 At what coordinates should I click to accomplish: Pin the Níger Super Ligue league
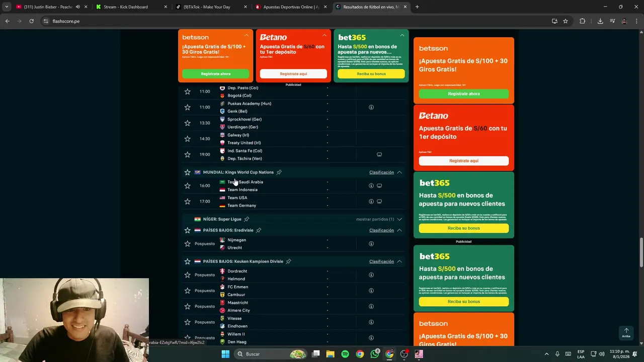pyautogui.click(x=247, y=219)
